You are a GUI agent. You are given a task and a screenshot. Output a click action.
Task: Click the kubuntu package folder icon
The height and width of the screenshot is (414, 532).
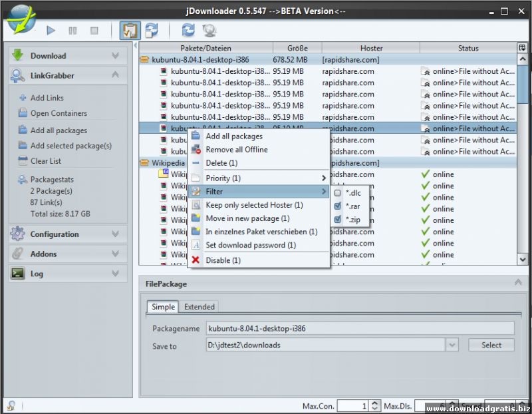click(144, 60)
